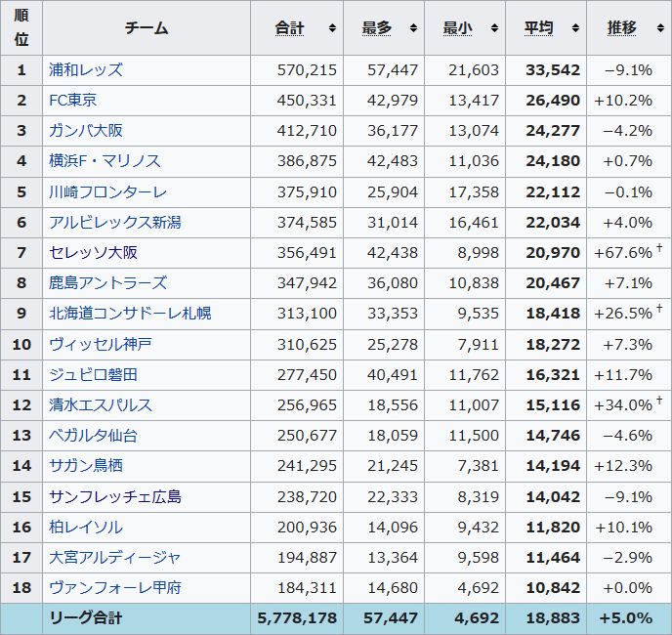Viewport: 672px width, 635px height.
Task: Click rank number 1 cell
Action: (21, 70)
